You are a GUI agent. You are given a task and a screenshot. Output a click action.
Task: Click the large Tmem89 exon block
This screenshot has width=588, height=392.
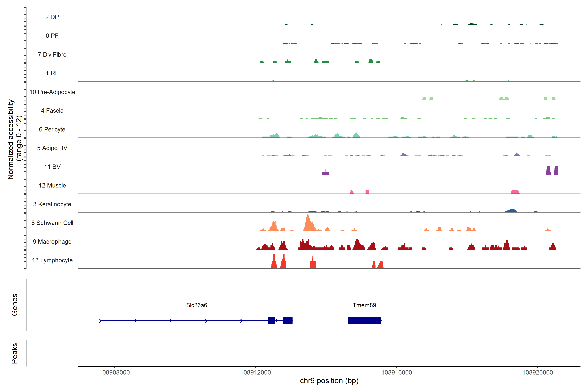(364, 320)
